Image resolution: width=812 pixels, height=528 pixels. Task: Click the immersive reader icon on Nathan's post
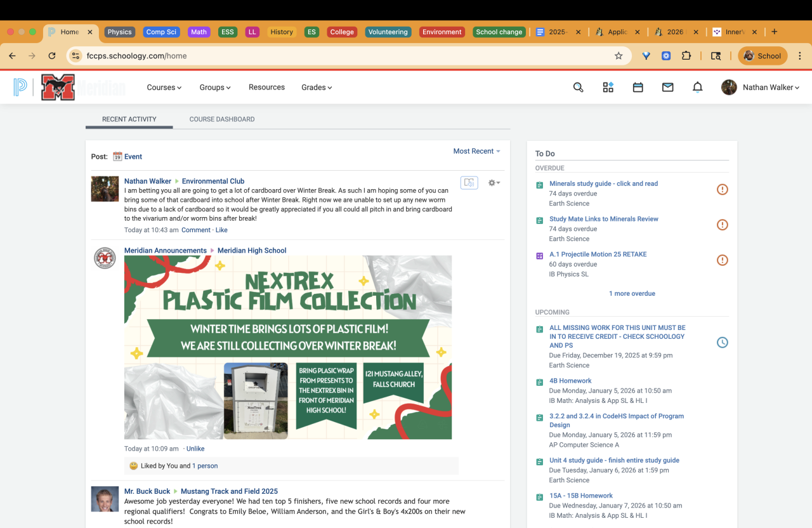pos(469,183)
